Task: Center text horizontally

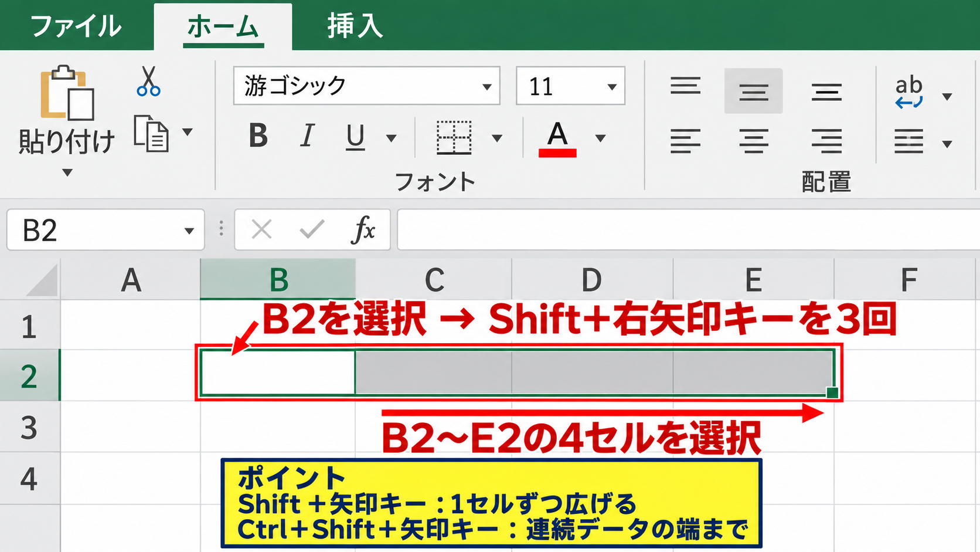Action: (x=754, y=141)
